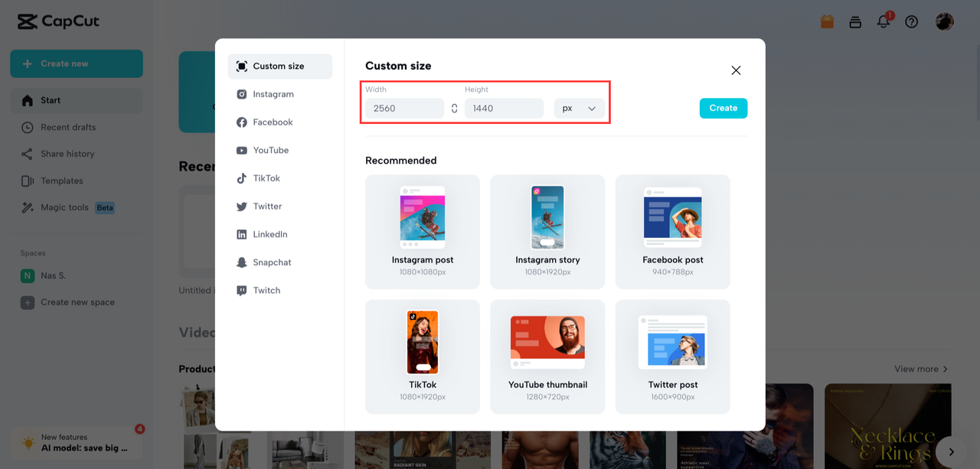Image resolution: width=980 pixels, height=469 pixels.
Task: Open Recent drafts in sidebar
Action: (x=77, y=127)
